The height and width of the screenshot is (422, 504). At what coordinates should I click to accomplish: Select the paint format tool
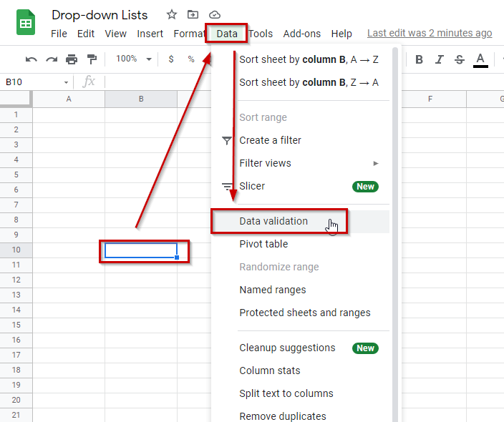pyautogui.click(x=92, y=59)
